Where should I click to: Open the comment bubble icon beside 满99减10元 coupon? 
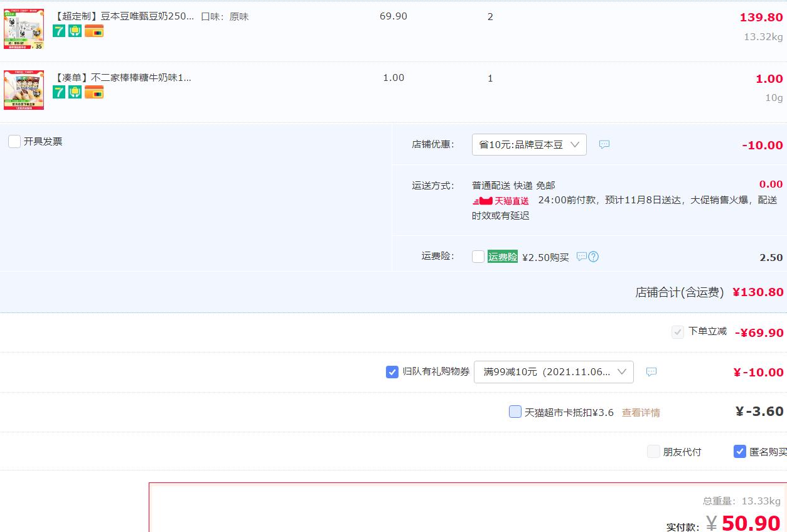[651, 372]
